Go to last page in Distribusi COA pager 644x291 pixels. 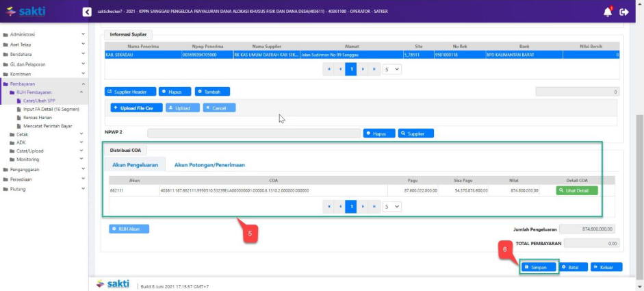tap(374, 206)
